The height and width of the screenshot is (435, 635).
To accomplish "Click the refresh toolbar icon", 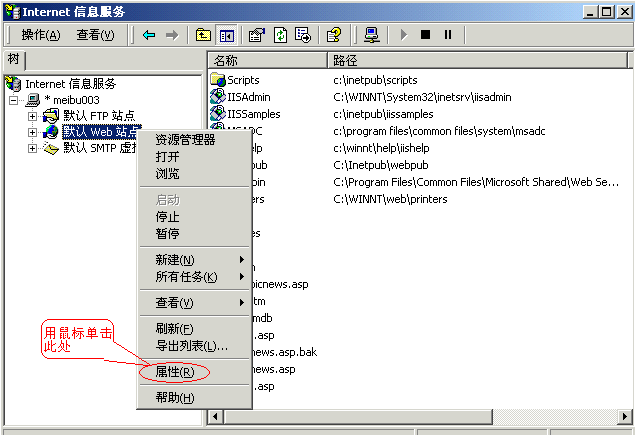I will click(x=280, y=35).
